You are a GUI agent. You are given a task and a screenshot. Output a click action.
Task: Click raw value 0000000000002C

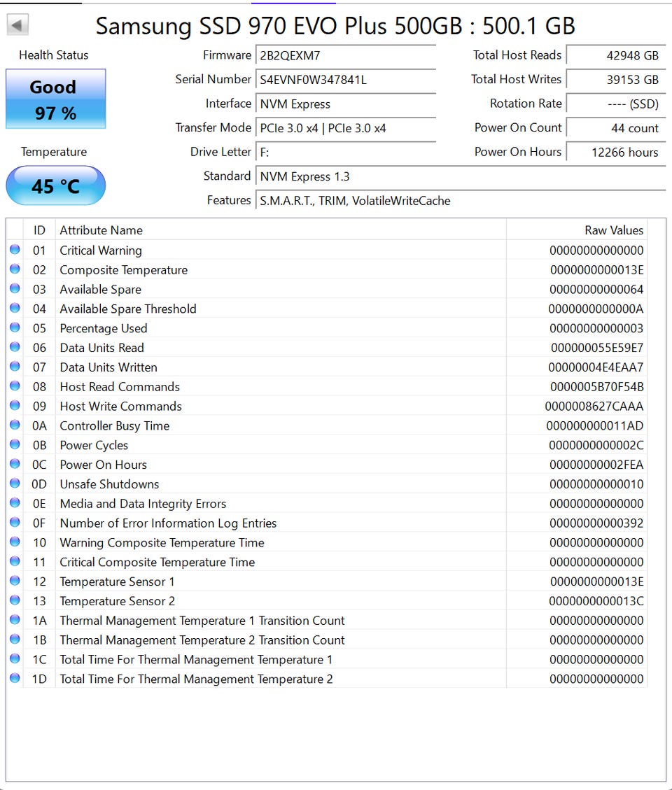pos(596,446)
